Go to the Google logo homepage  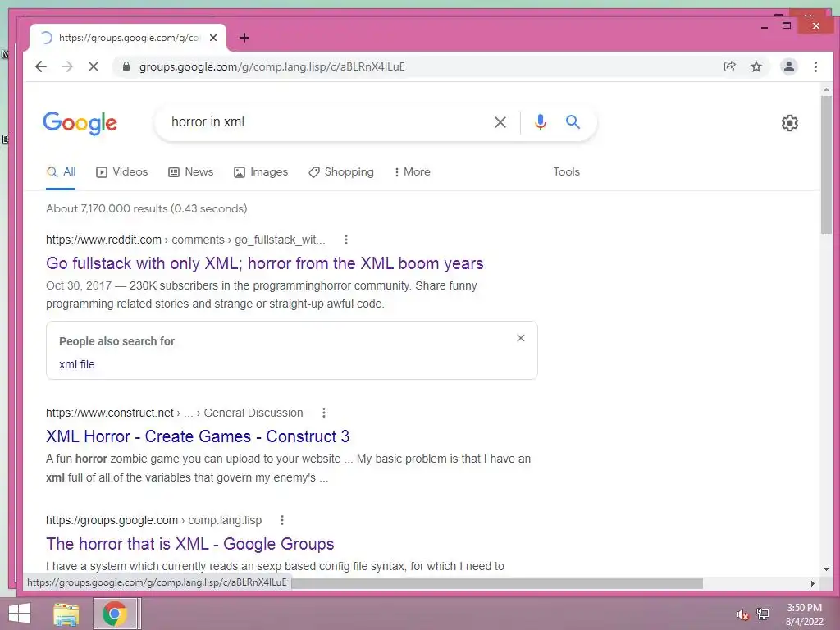[x=80, y=123]
